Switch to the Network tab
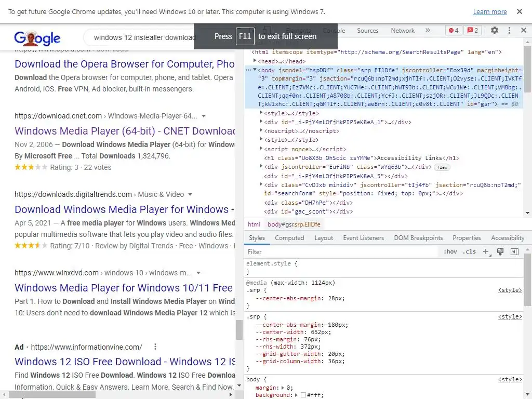Image resolution: width=532 pixels, height=399 pixels. 403,31
